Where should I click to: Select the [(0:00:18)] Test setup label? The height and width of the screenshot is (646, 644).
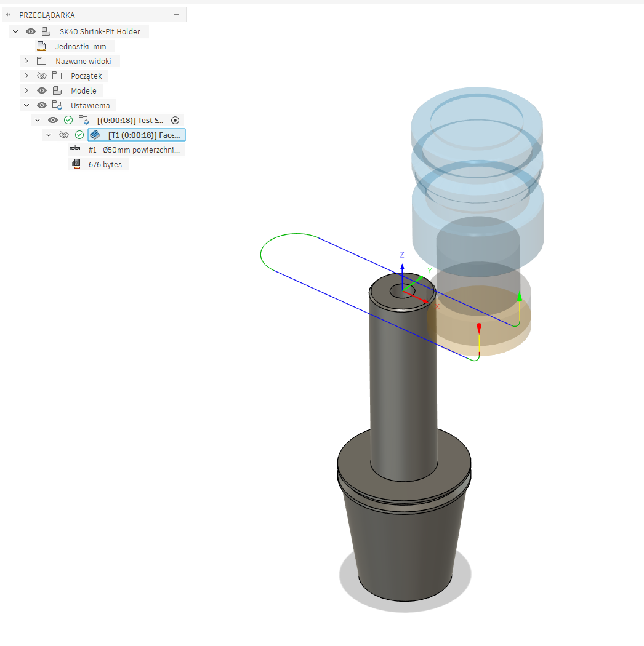coord(131,121)
